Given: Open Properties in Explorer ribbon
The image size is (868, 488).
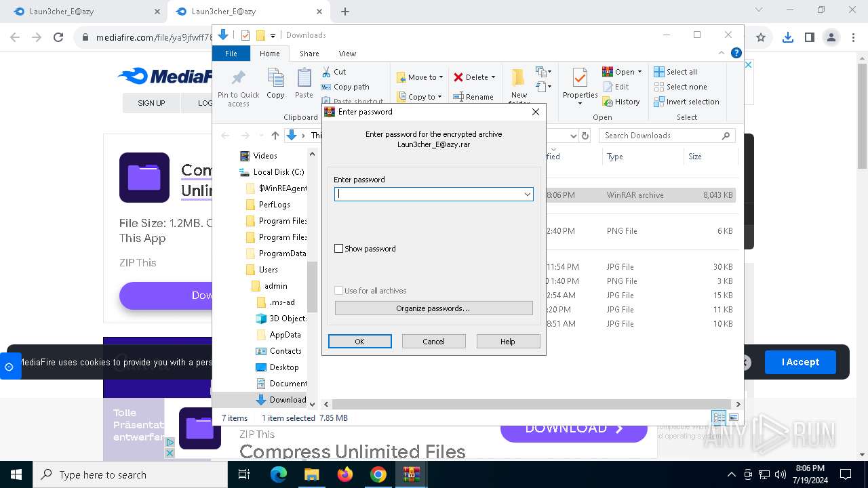Looking at the screenshot, I should pos(580,85).
